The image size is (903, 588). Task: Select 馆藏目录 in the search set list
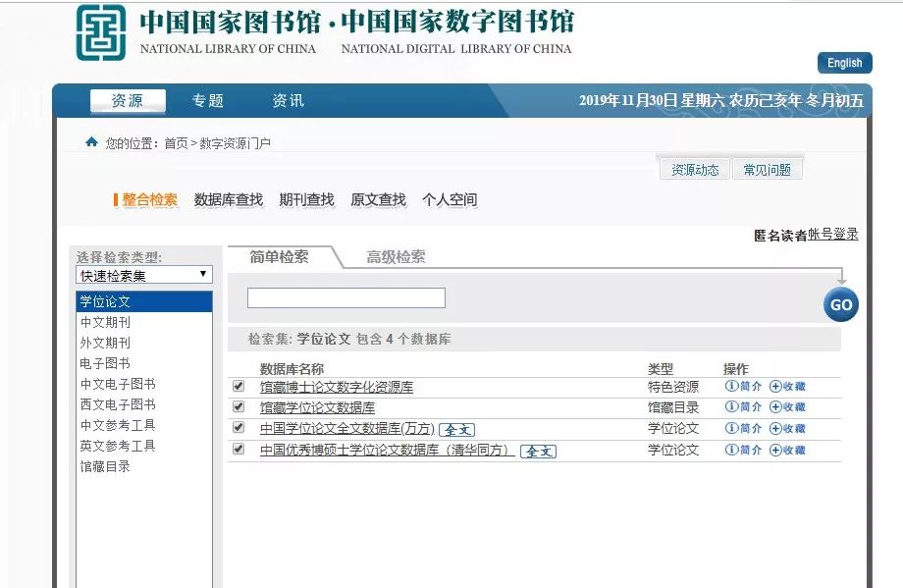pyautogui.click(x=144, y=466)
